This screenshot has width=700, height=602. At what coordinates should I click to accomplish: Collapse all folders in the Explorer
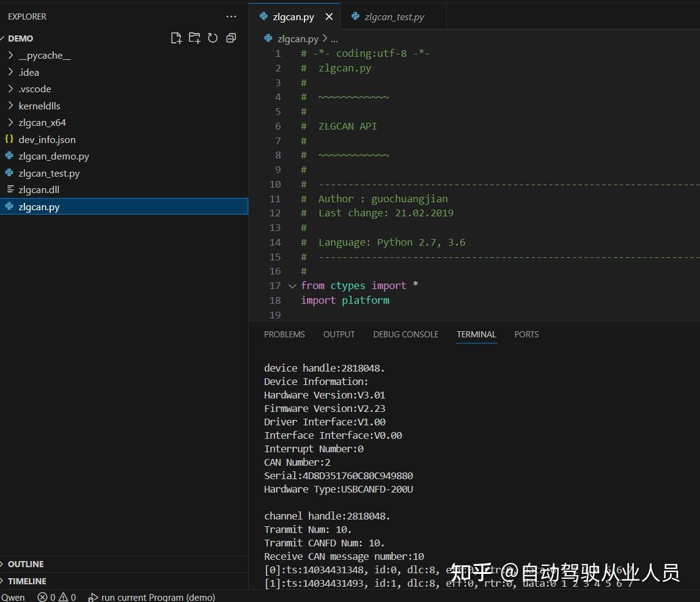point(231,37)
